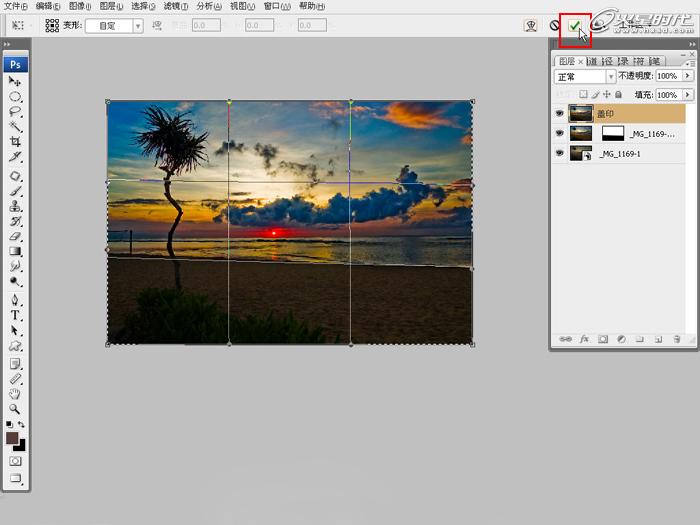
Task: Select the Move tool
Action: [x=15, y=81]
